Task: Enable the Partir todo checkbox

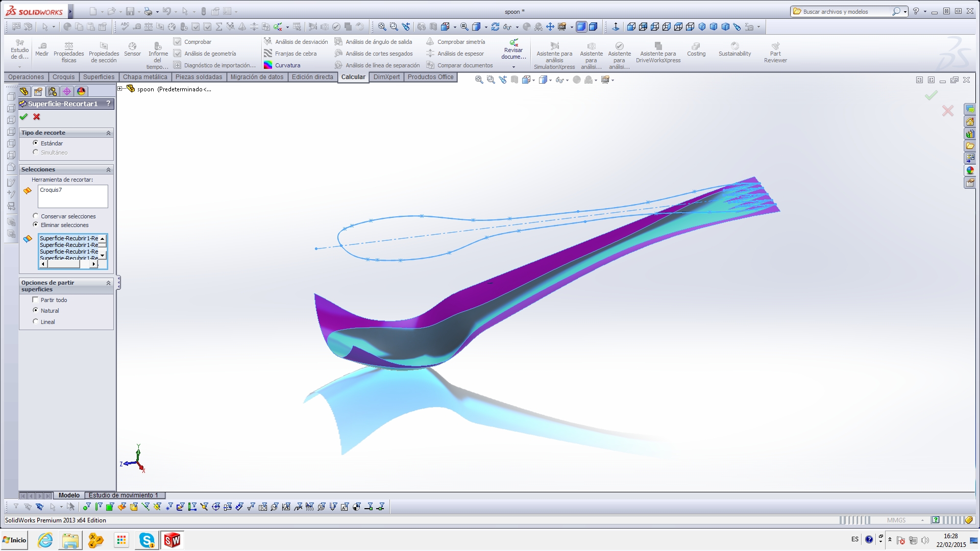Action: tap(35, 300)
